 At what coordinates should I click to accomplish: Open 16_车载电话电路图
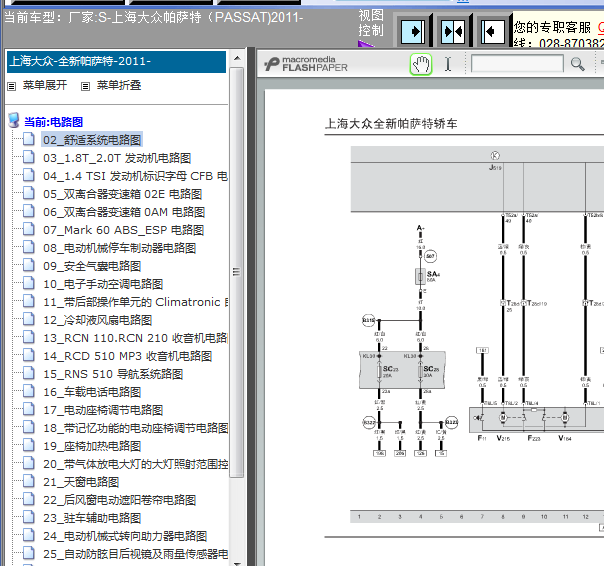coord(92,392)
